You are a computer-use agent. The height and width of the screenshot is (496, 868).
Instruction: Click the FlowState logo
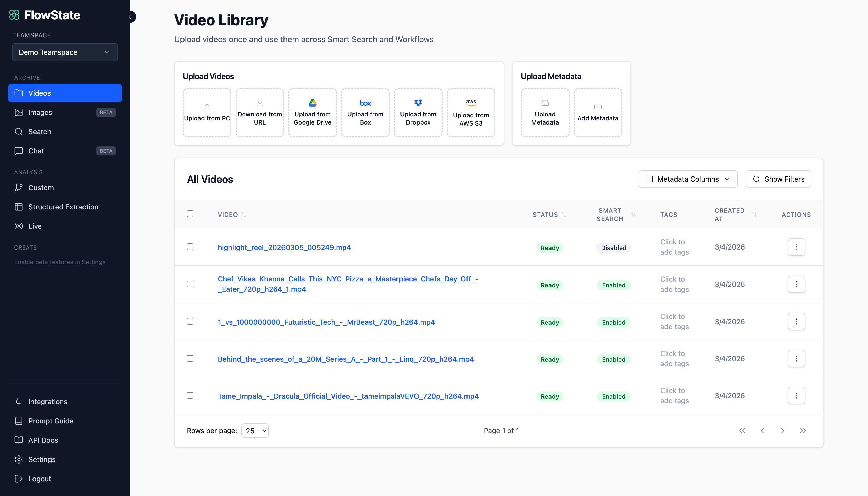tap(45, 15)
